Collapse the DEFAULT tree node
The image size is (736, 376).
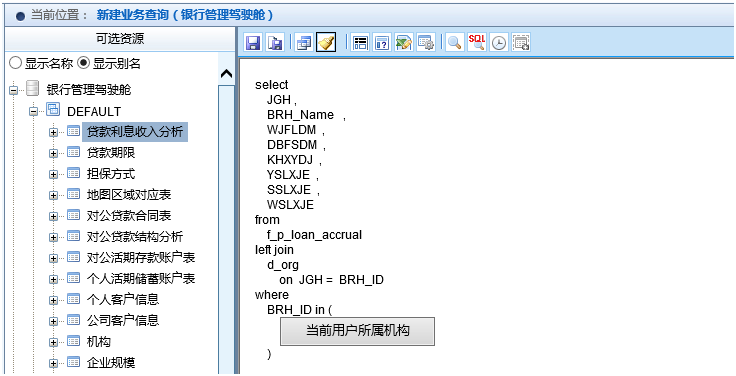(x=34, y=112)
